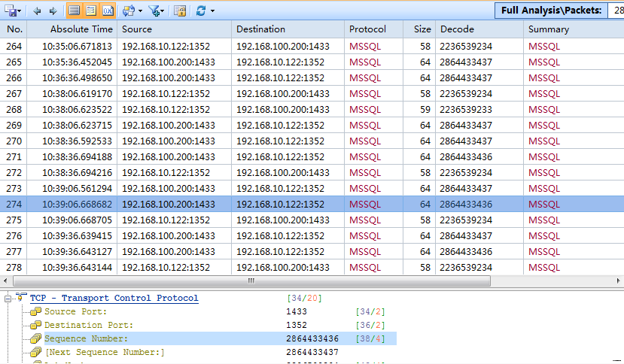
Task: Sort by the Protocol column header
Action: click(367, 29)
